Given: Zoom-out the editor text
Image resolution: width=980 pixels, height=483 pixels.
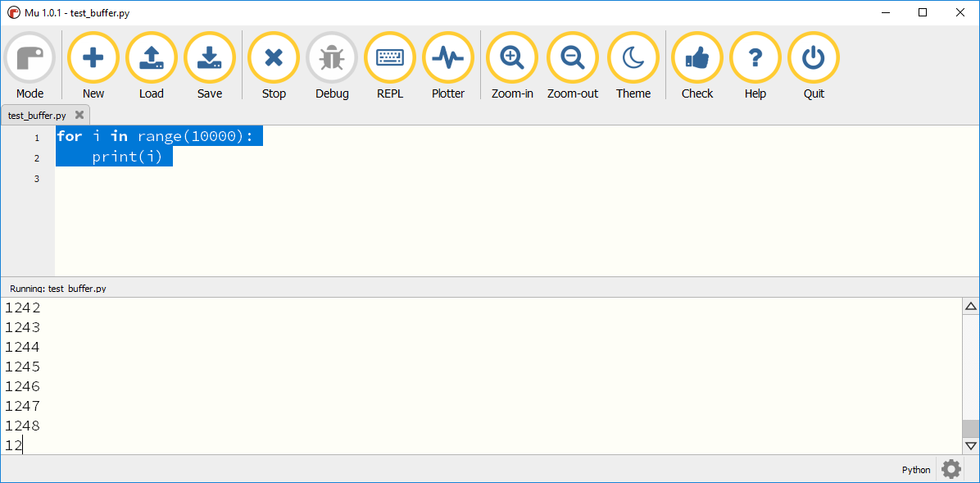Looking at the screenshot, I should coord(573,66).
